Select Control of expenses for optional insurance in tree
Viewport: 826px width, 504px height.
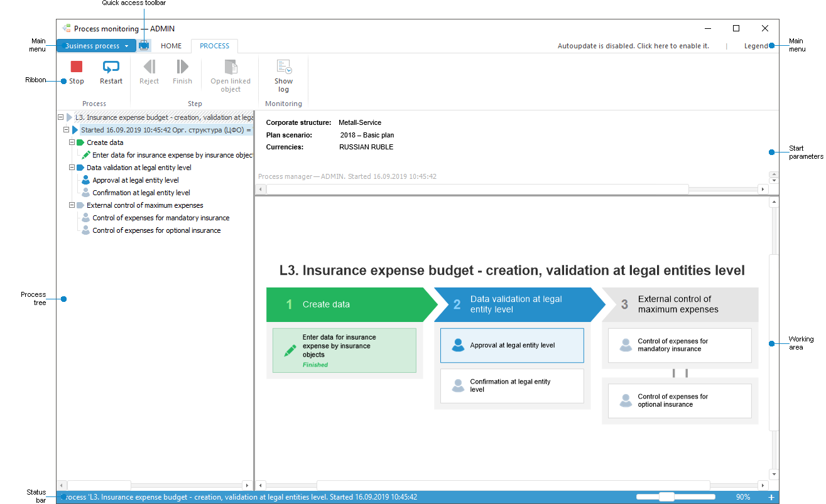coord(156,230)
